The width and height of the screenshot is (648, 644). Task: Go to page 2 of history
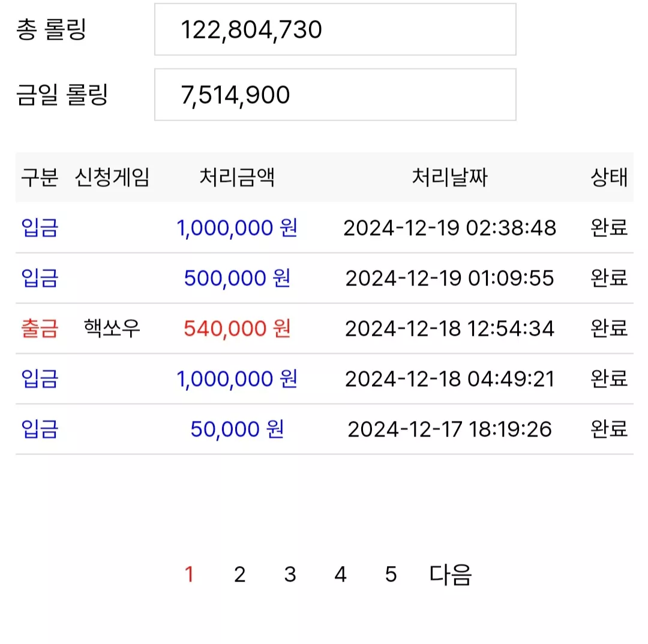239,574
